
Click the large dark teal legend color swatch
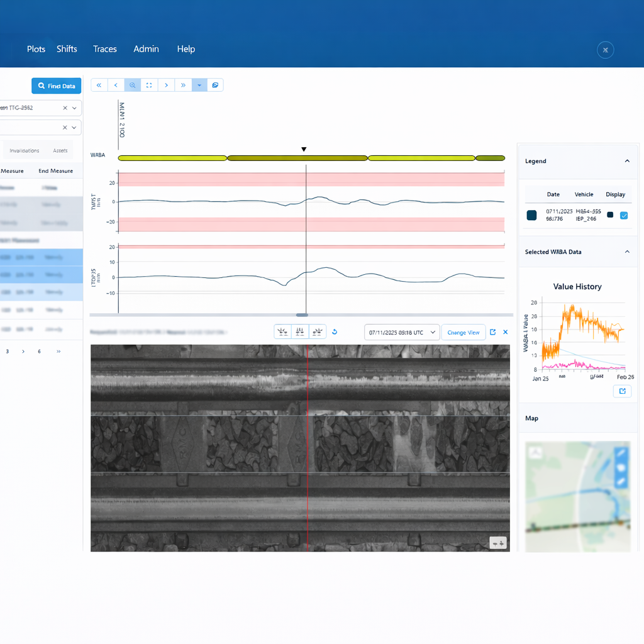pos(531,215)
